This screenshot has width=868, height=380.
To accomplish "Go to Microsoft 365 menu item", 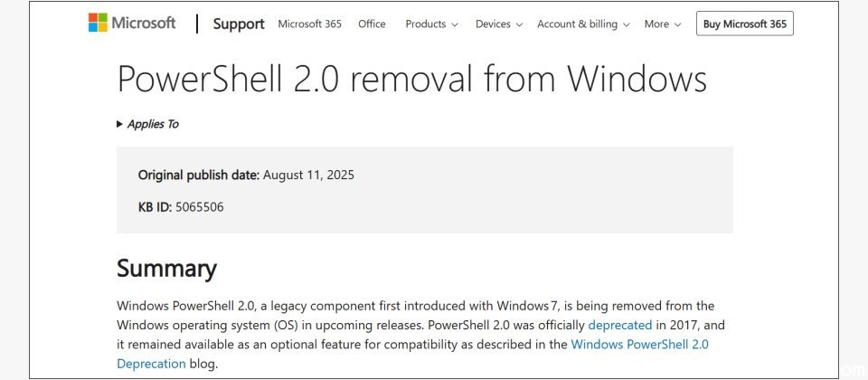I will click(x=309, y=24).
